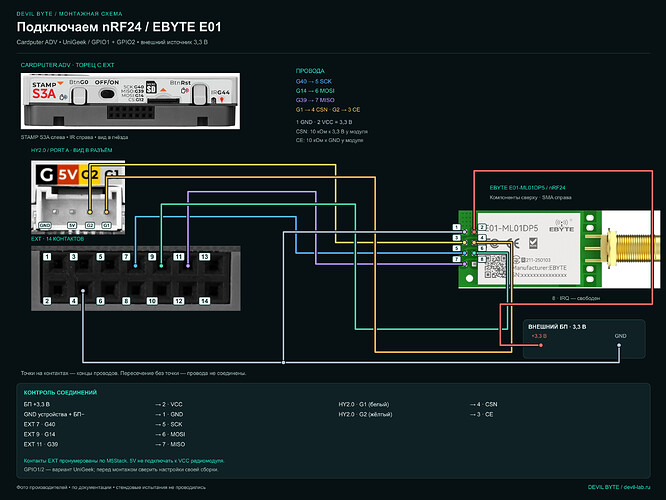Click the black 'G' label on HY2.0 connector
Screen dimensions: 666x500
click(x=46, y=174)
